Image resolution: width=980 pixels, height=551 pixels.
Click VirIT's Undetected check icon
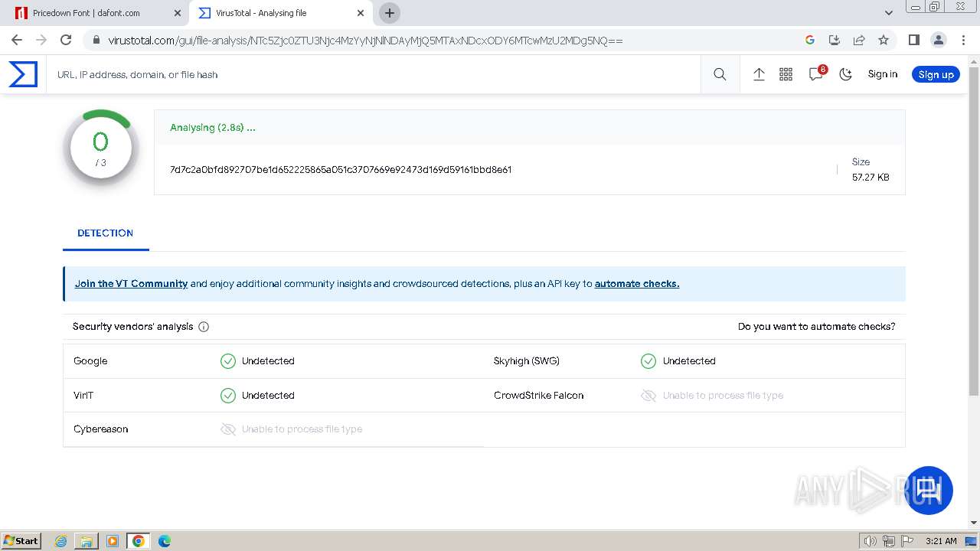coord(228,396)
